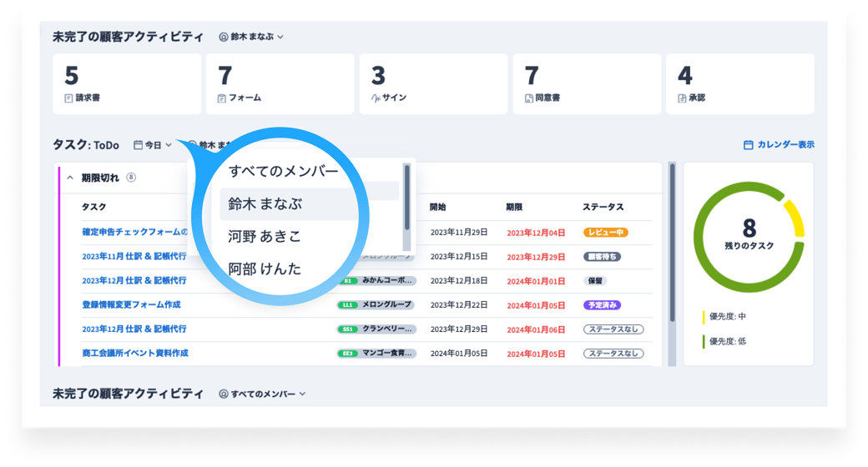Select 阿部 けんた in member list
The image size is (868, 467).
(x=265, y=269)
